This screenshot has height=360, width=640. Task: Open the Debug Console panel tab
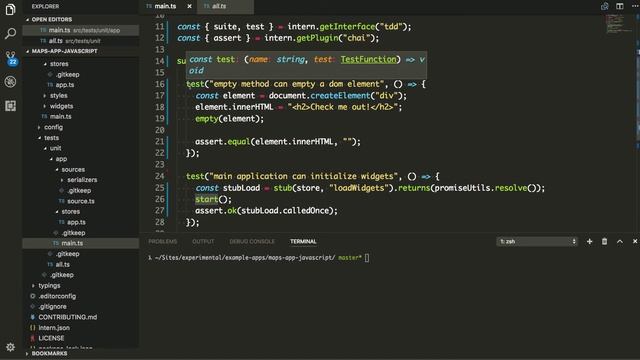click(252, 242)
